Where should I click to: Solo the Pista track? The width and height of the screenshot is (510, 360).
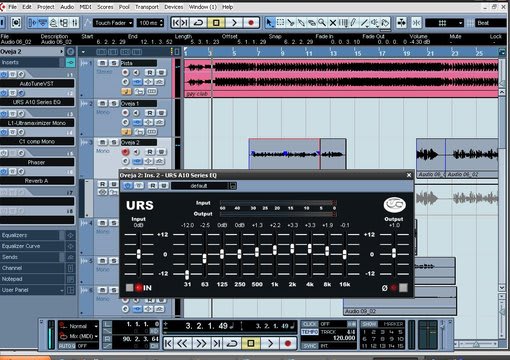click(114, 63)
